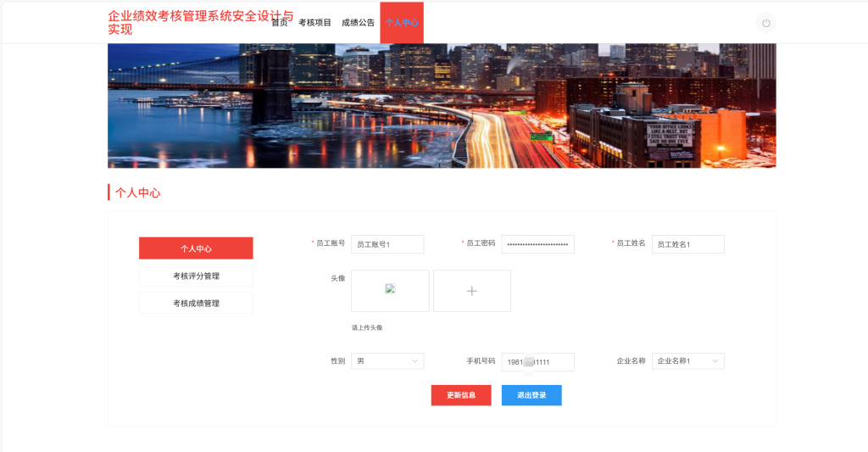
Task: Click the 员工账号 input field
Action: [x=387, y=244]
